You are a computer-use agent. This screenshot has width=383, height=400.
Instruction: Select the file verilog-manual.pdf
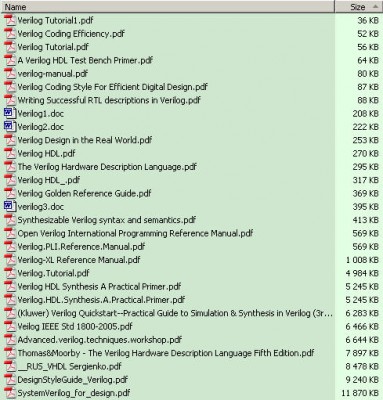[x=53, y=74]
